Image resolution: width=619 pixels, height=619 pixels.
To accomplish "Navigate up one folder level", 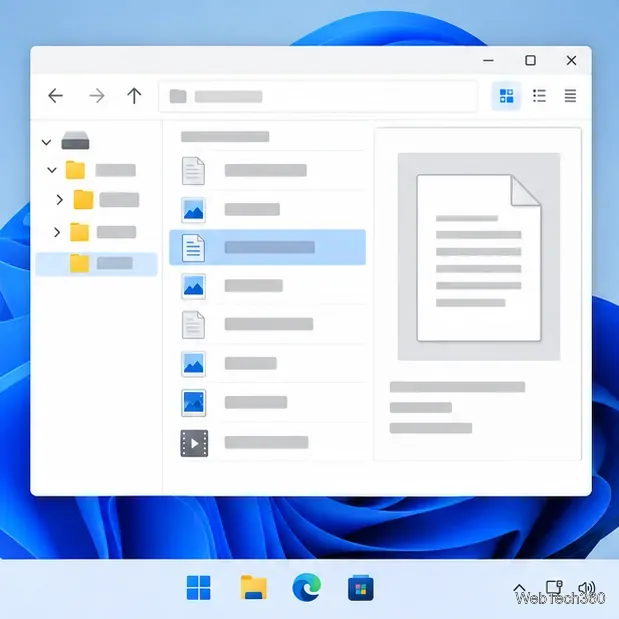I will (x=134, y=96).
